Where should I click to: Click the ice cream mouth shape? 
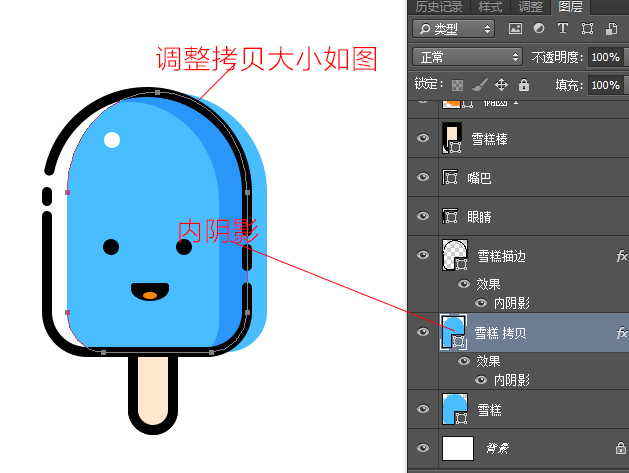click(x=150, y=292)
